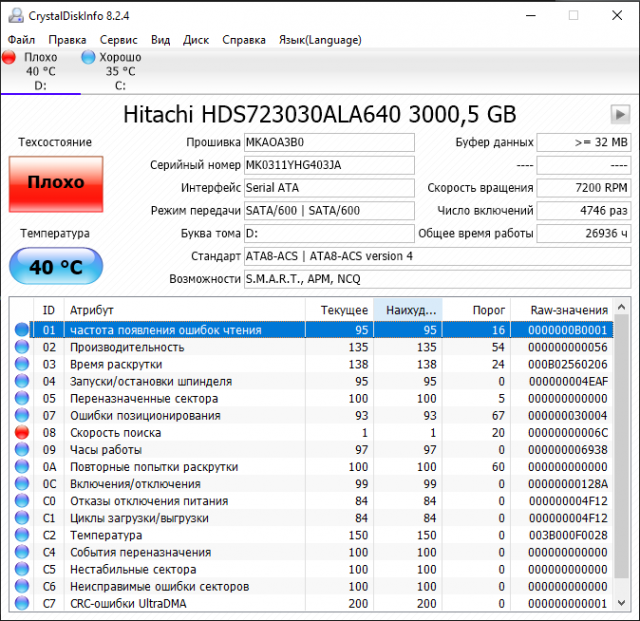The width and height of the screenshot is (640, 621).
Task: Click the Число включений 4746 field
Action: (584, 211)
